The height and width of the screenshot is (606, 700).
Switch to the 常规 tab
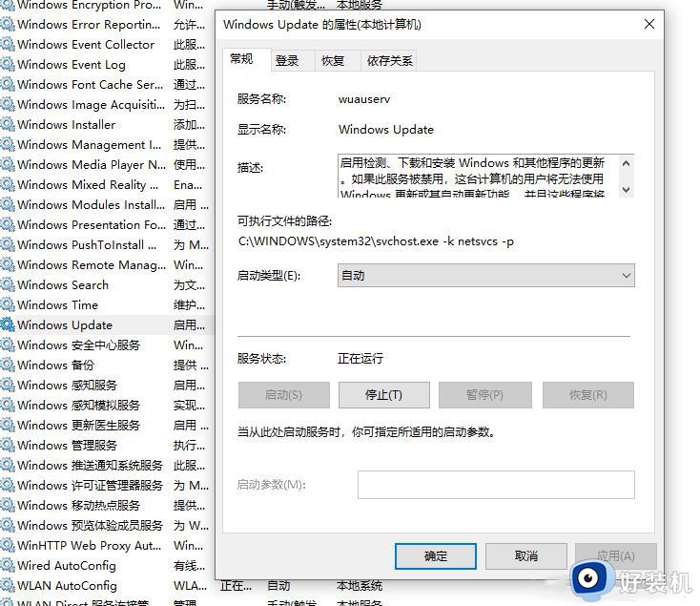tap(246, 60)
